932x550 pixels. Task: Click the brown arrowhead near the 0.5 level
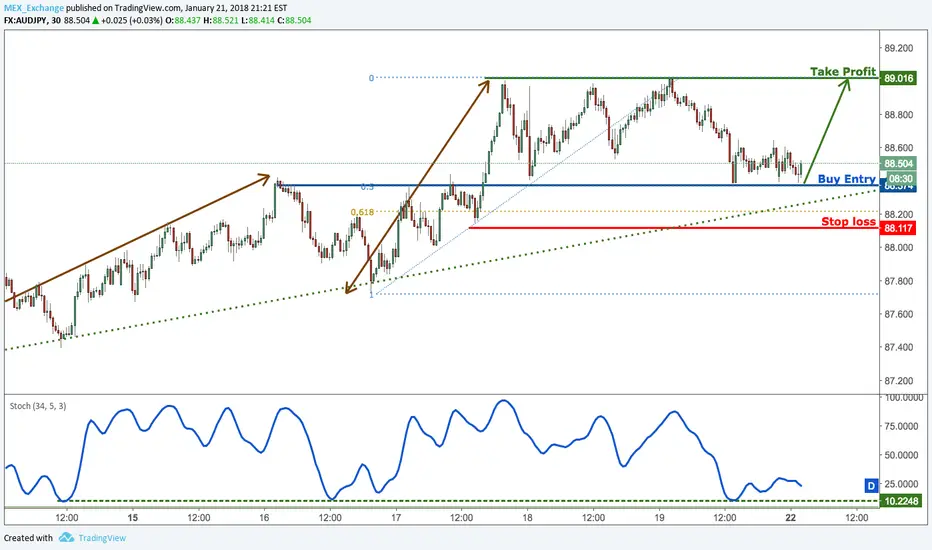pyautogui.click(x=264, y=177)
